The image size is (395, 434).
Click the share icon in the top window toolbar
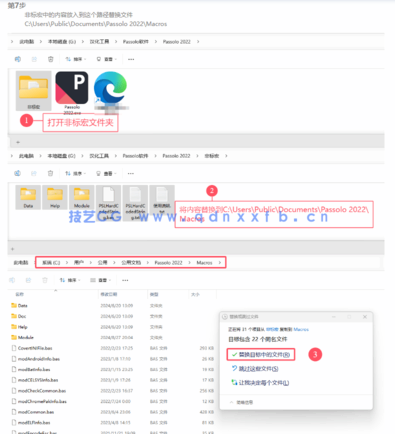34,59
